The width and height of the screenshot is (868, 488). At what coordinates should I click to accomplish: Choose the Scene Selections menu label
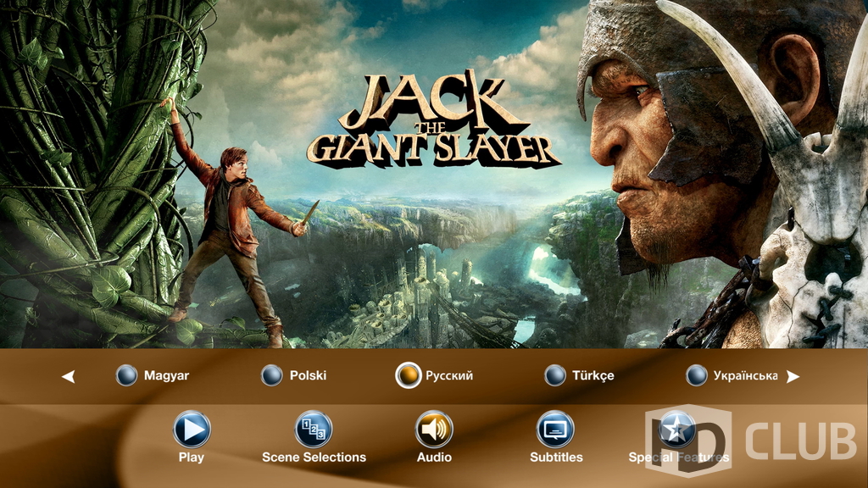point(314,457)
